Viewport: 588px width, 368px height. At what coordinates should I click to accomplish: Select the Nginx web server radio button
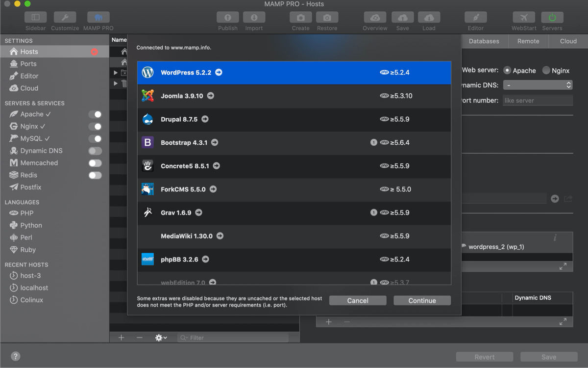546,71
